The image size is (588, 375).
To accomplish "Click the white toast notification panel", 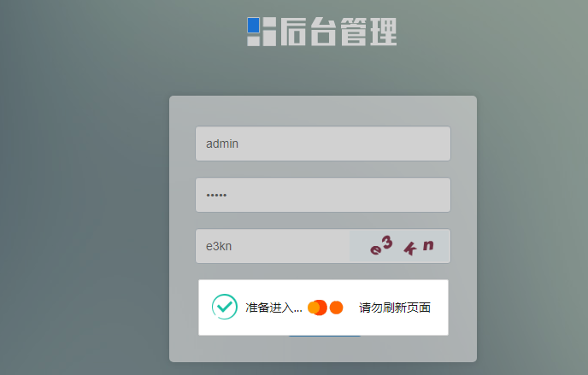I will pyautogui.click(x=323, y=308).
